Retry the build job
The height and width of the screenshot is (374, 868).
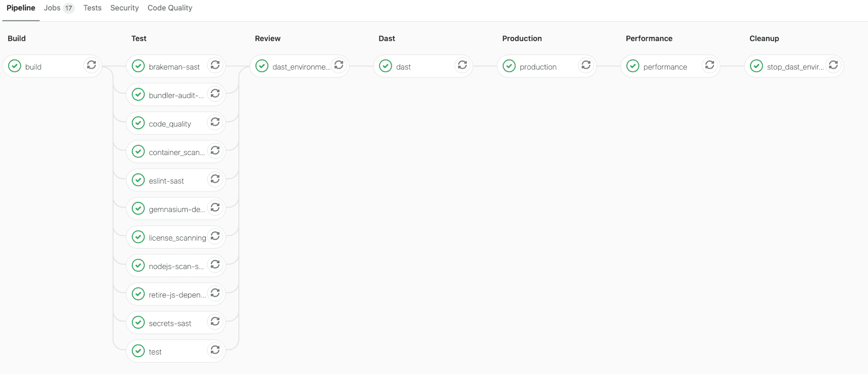click(x=91, y=65)
